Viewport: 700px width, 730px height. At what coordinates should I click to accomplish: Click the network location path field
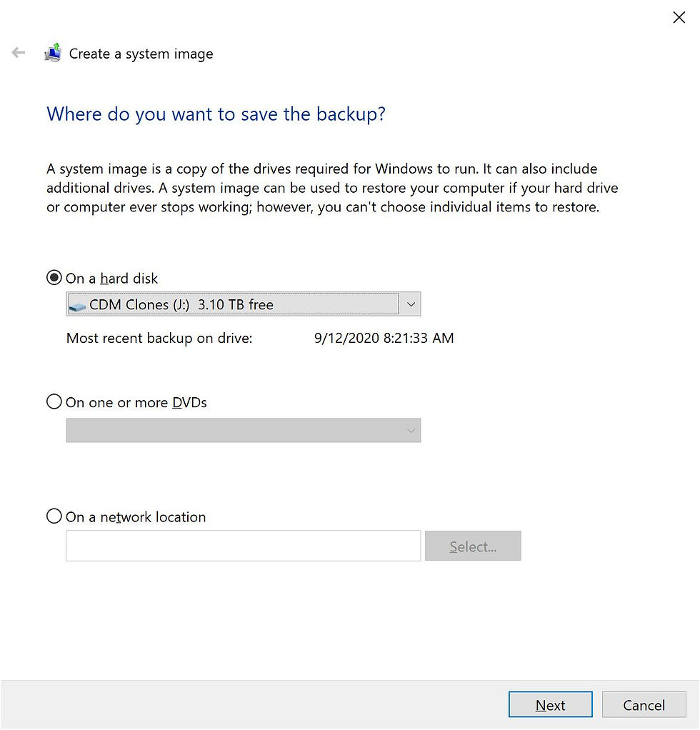click(x=243, y=546)
